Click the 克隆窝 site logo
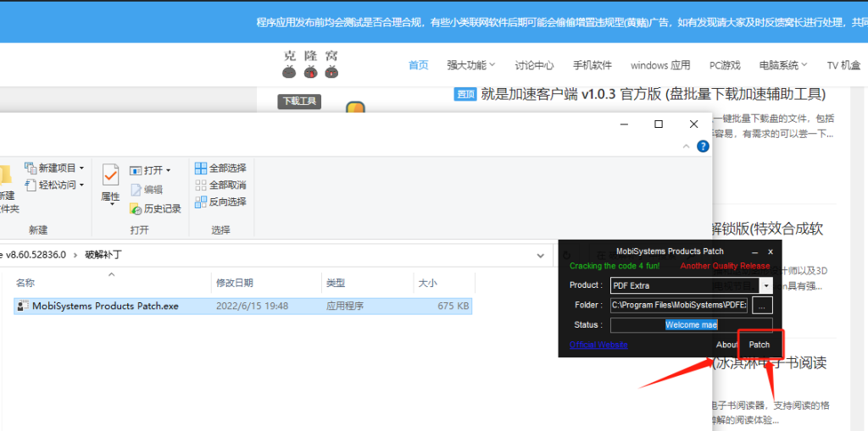868x431 pixels. pyautogui.click(x=310, y=64)
